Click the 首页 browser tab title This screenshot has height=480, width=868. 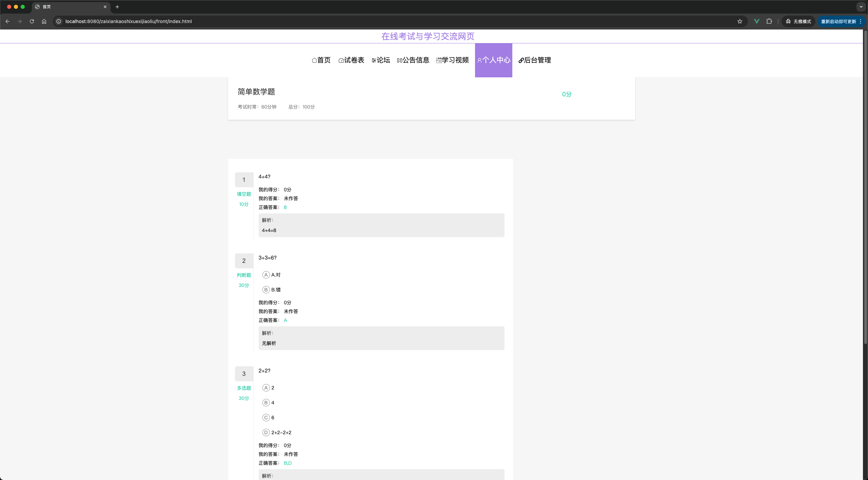(x=47, y=7)
